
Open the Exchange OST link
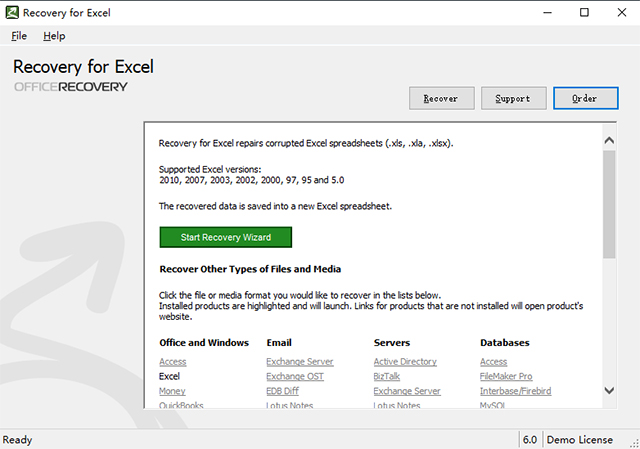(x=295, y=376)
